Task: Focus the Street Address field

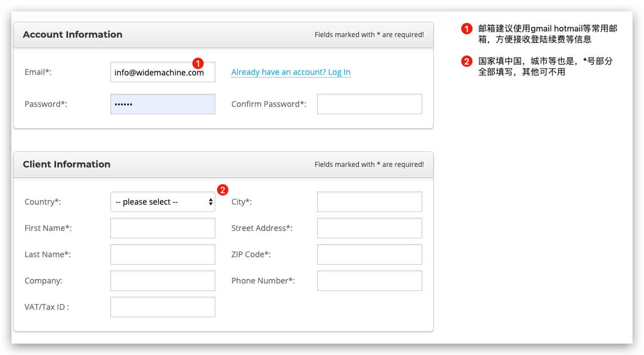Action: pyautogui.click(x=369, y=228)
